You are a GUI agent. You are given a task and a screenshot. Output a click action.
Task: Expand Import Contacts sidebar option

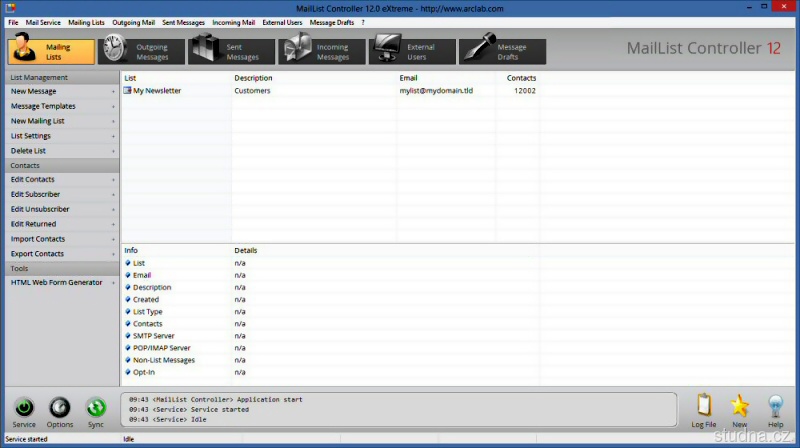(x=60, y=239)
